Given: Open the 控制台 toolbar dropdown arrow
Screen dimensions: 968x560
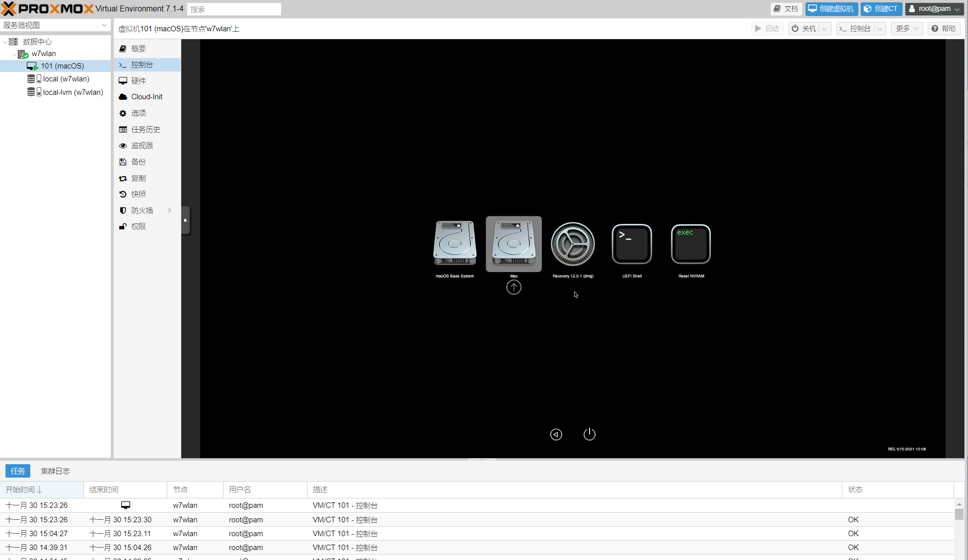Looking at the screenshot, I should (880, 29).
